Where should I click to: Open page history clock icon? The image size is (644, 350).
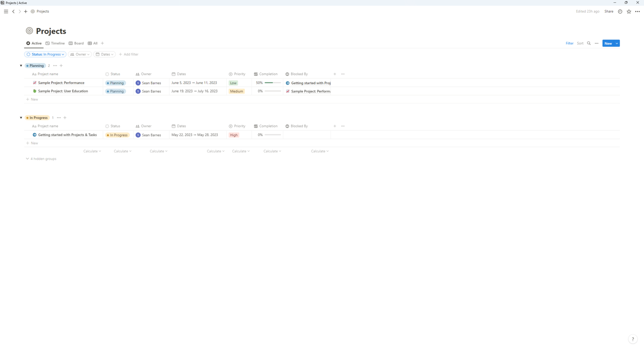click(620, 12)
